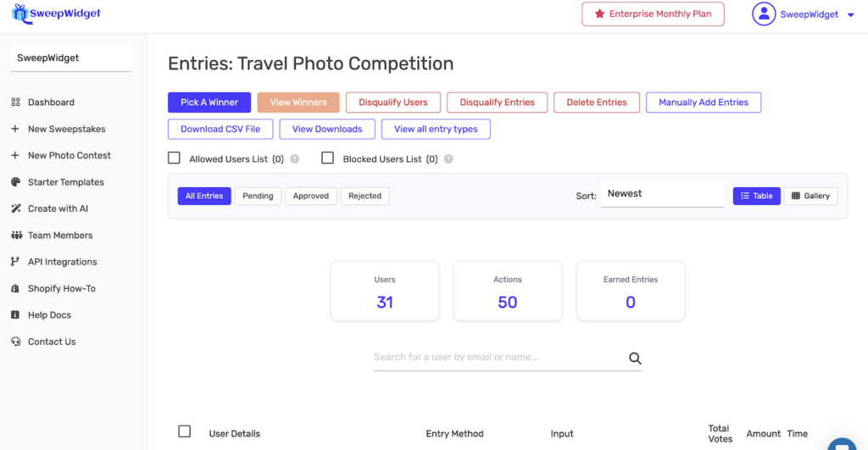
Task: Click the magic wand Create with AI icon
Action: click(15, 208)
